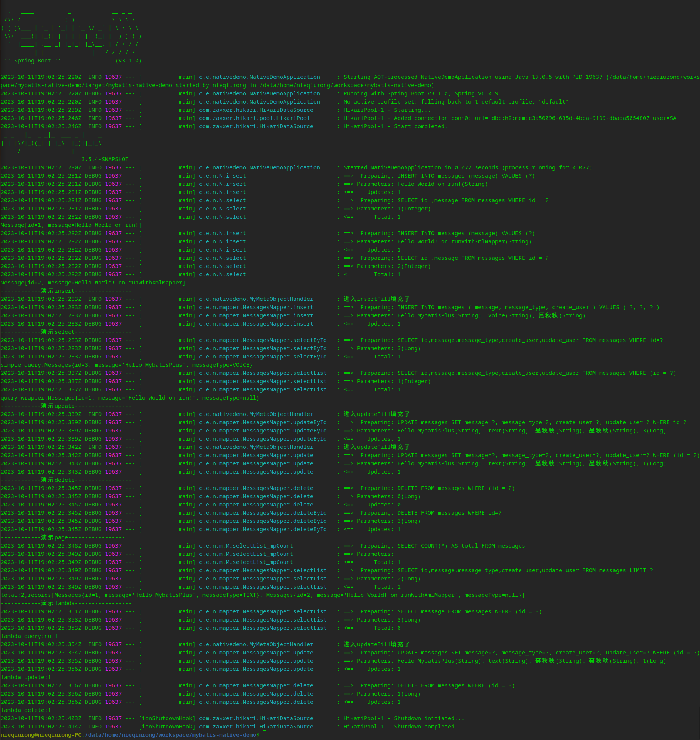Click the 'Message[id=2' output line
Image resolution: width=700 pixels, height=740 pixels.
(x=93, y=283)
